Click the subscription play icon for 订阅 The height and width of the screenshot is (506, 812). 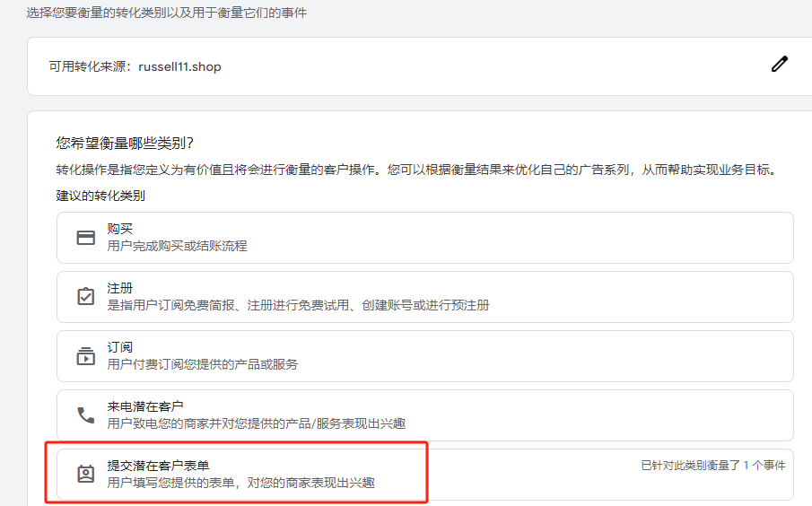coord(86,356)
